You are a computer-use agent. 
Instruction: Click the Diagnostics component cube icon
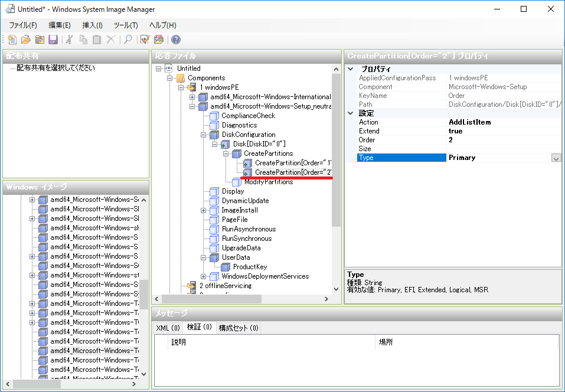tap(214, 125)
